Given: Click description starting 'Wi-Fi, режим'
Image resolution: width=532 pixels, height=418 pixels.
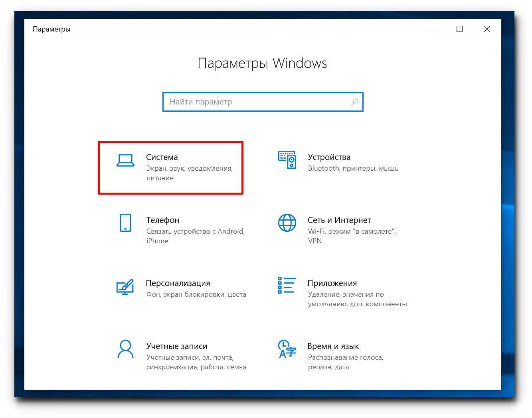Looking at the screenshot, I should click(352, 236).
